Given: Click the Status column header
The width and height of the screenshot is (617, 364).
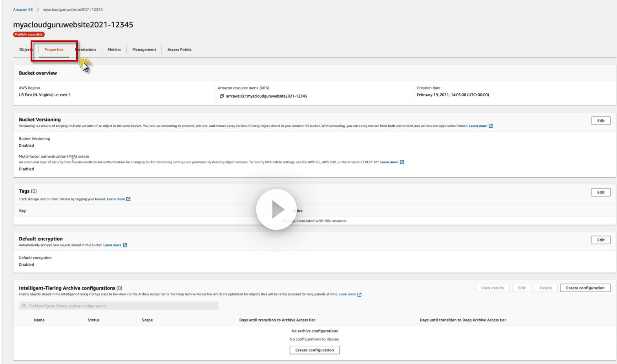Looking at the screenshot, I should pos(93,320).
